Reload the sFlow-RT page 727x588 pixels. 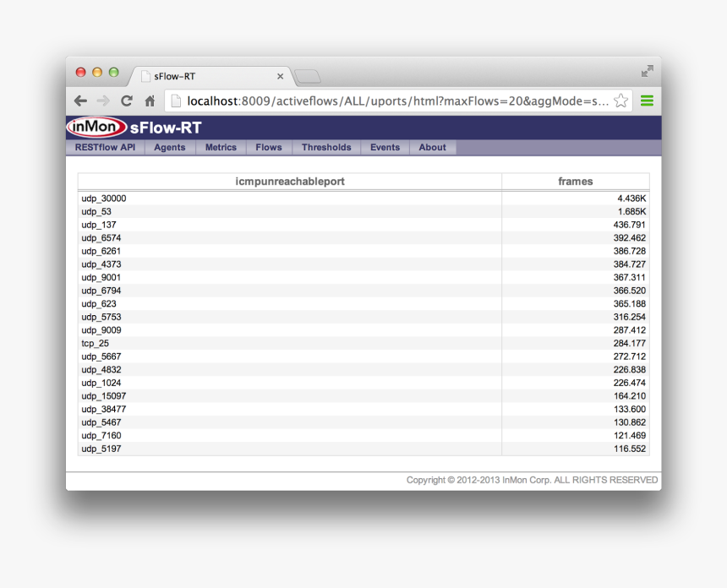(126, 101)
